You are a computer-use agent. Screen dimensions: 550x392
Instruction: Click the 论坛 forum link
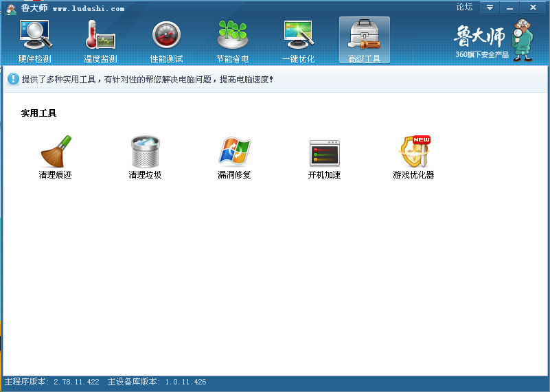464,7
